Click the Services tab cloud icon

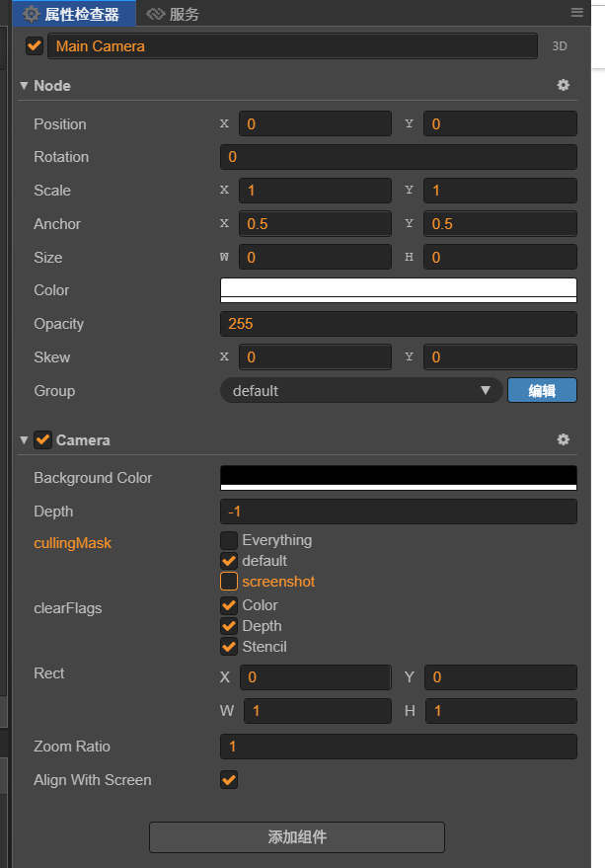pos(156,14)
